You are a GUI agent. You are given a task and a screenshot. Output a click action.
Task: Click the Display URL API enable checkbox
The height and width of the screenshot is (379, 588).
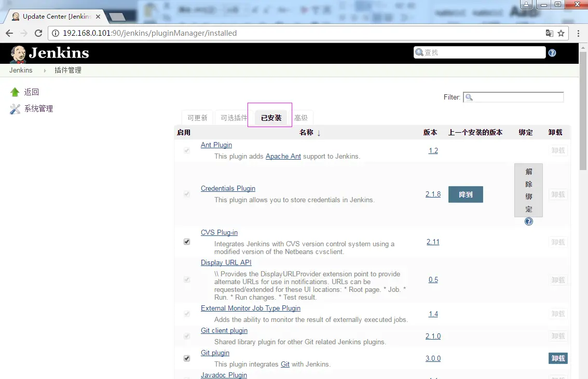point(187,280)
